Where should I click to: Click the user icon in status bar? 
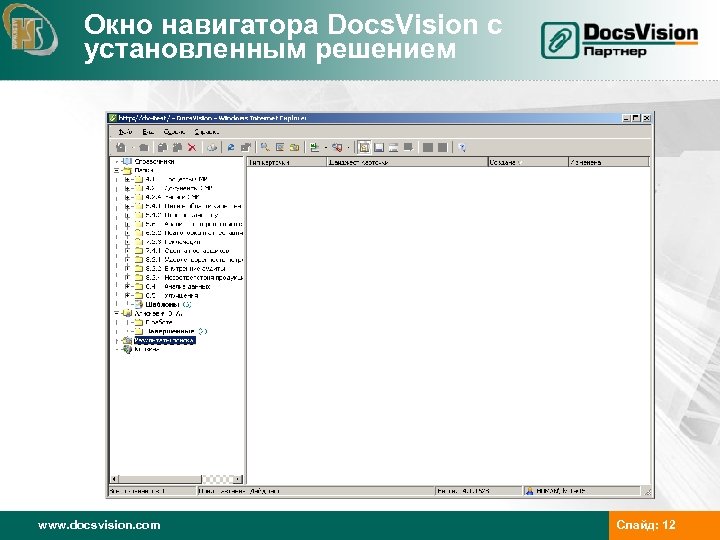point(529,491)
